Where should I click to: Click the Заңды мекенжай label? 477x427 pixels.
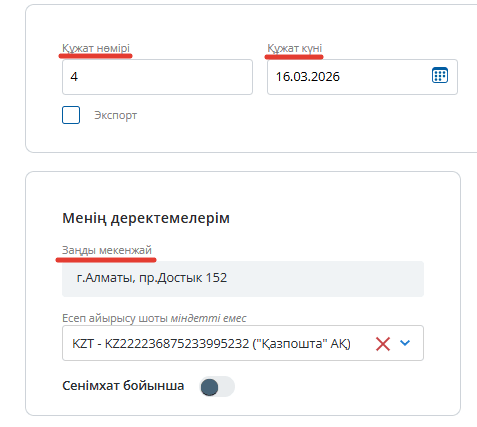[x=107, y=250]
